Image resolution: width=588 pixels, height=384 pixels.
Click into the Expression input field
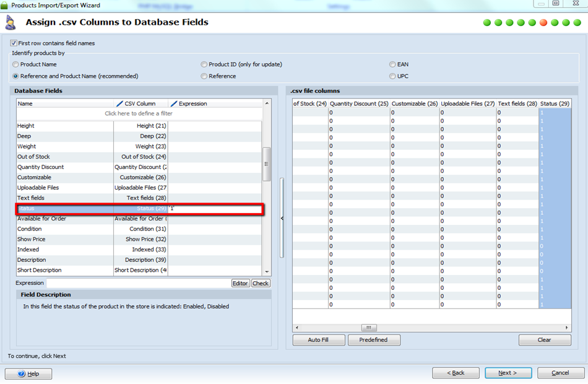pyautogui.click(x=137, y=283)
